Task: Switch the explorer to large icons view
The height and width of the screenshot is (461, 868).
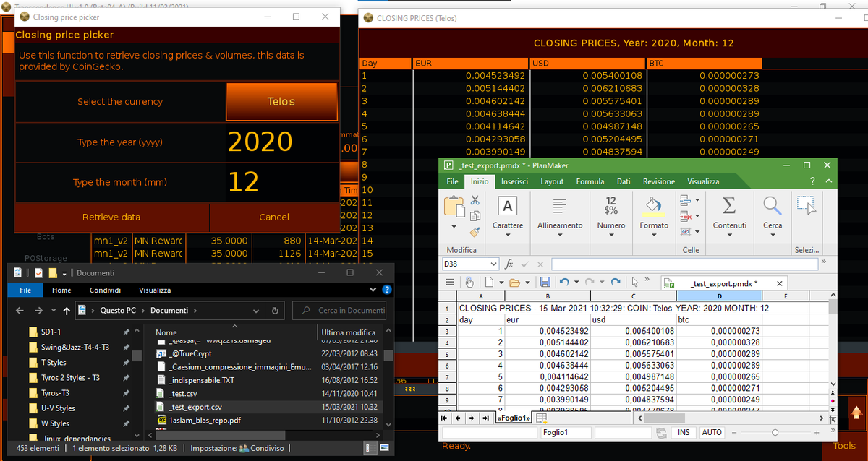Action: coord(386,449)
